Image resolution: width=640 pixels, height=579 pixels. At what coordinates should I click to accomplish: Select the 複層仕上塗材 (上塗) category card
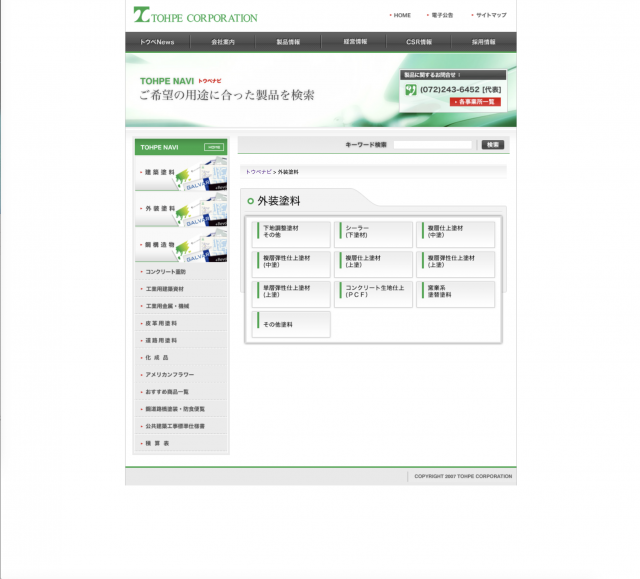tap(373, 264)
